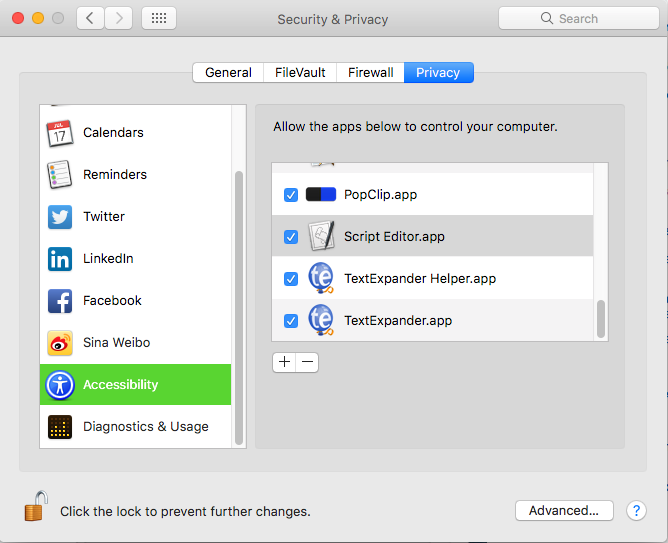Go back with the left arrow button
668x543 pixels.
[x=90, y=18]
